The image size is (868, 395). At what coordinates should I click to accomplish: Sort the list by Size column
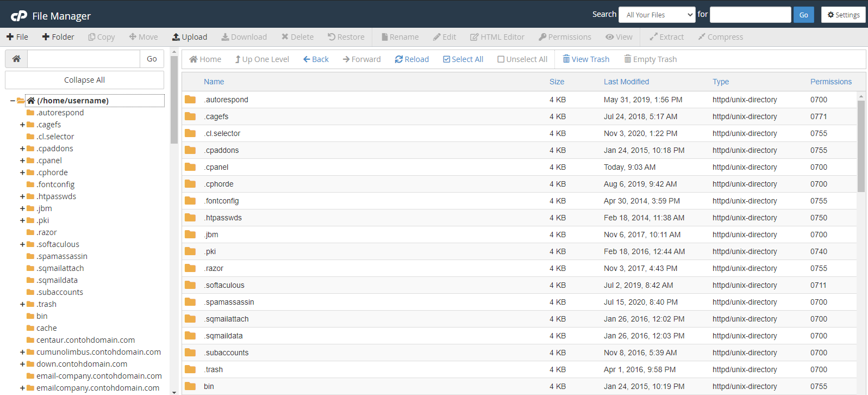pos(557,82)
